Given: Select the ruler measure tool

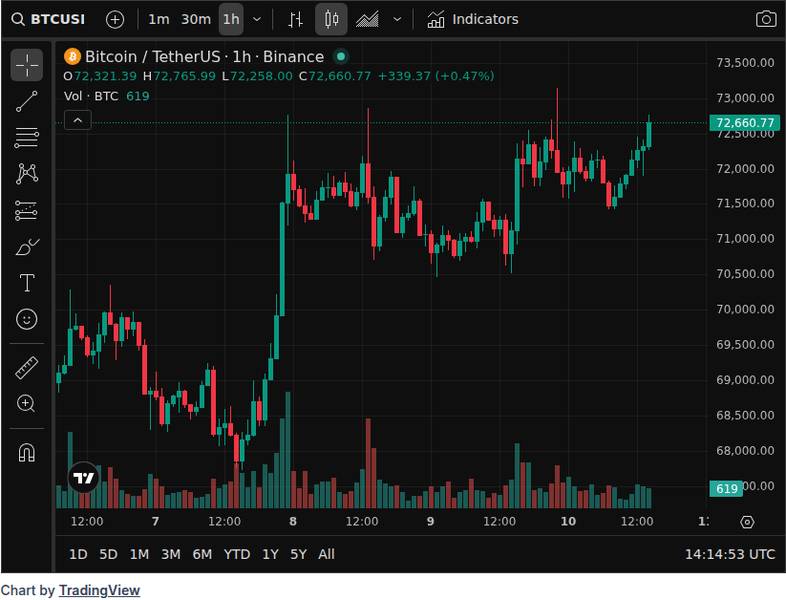Looking at the screenshot, I should pyautogui.click(x=27, y=367).
